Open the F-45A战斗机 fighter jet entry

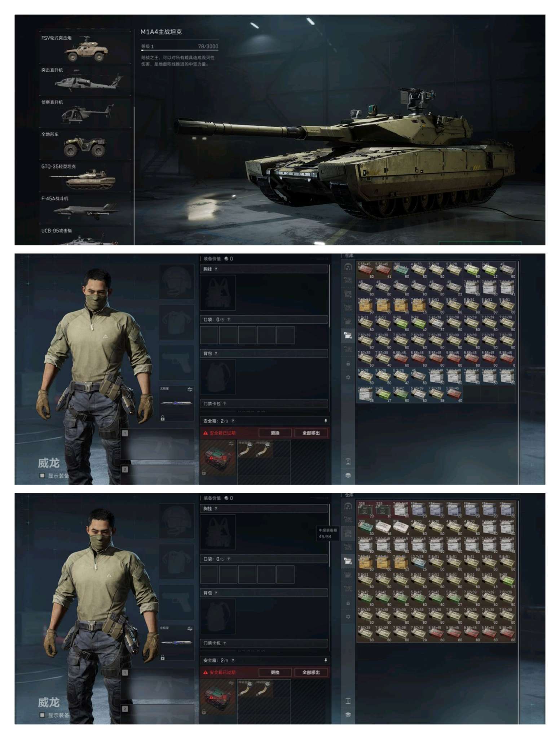85,209
